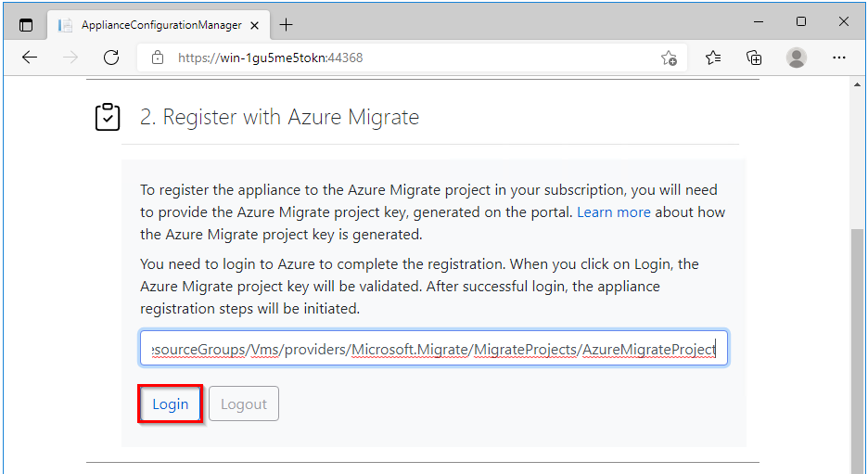Click the Azure Migrate project key field

(x=434, y=348)
